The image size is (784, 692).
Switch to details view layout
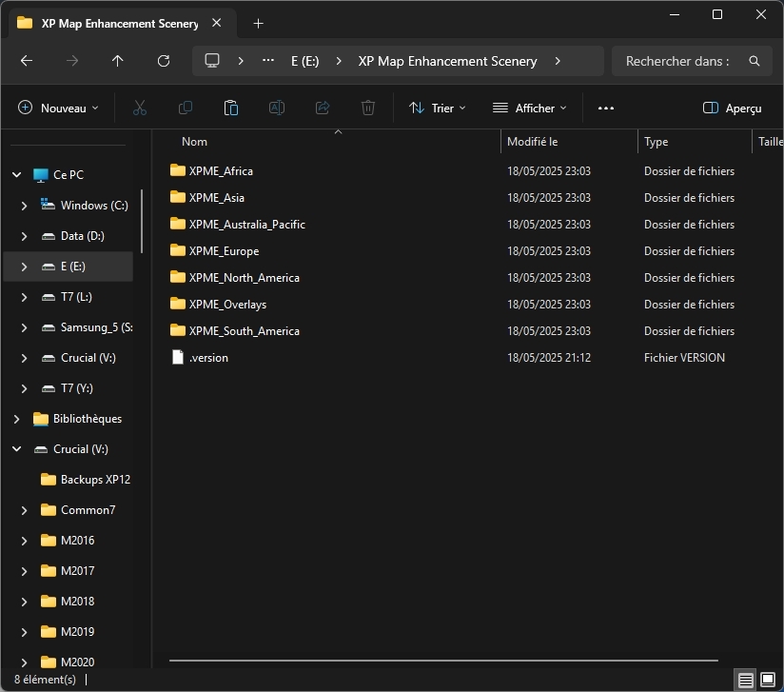point(746,680)
